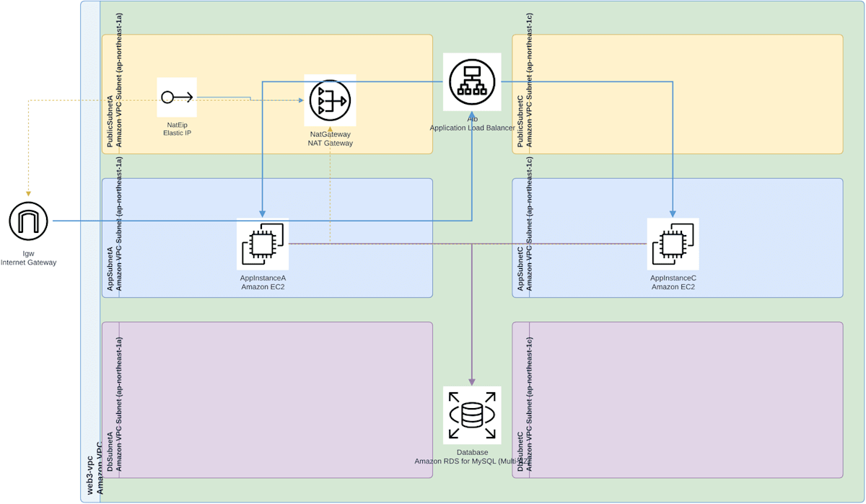This screenshot has width=866, height=504.
Task: Click the 'AppInstanceC Amazon EC2' label
Action: point(673,282)
